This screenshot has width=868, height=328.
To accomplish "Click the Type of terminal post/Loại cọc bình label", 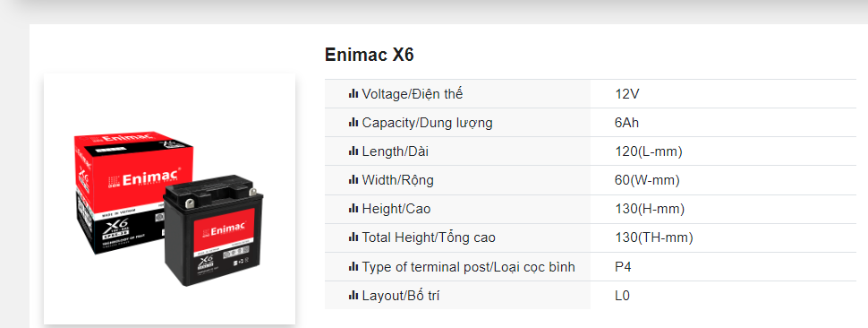I will 468,268.
